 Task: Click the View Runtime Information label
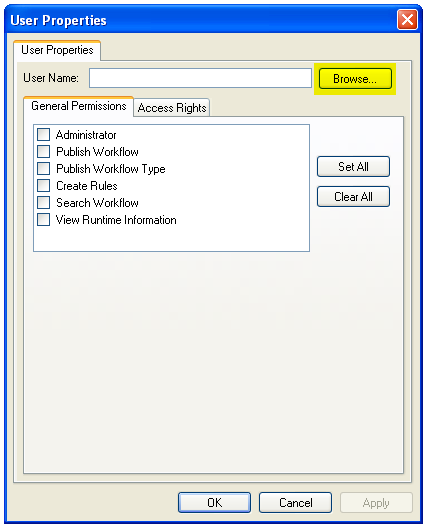[x=116, y=220]
